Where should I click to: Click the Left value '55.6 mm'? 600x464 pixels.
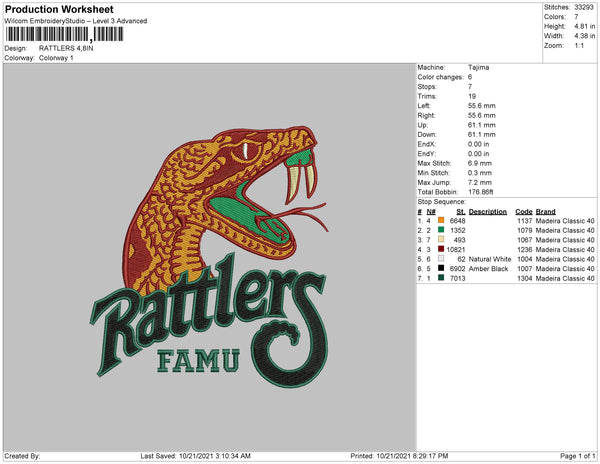click(x=481, y=106)
